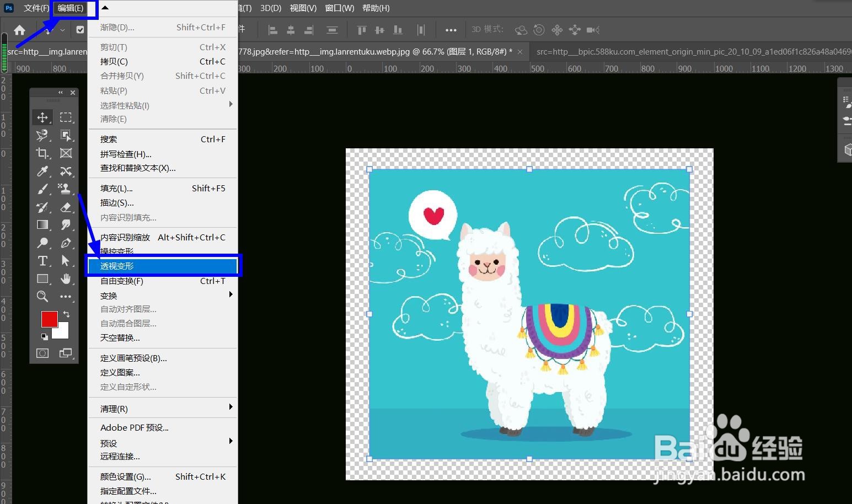Click the Home icon in options bar
The height and width of the screenshot is (504, 852).
point(19,30)
